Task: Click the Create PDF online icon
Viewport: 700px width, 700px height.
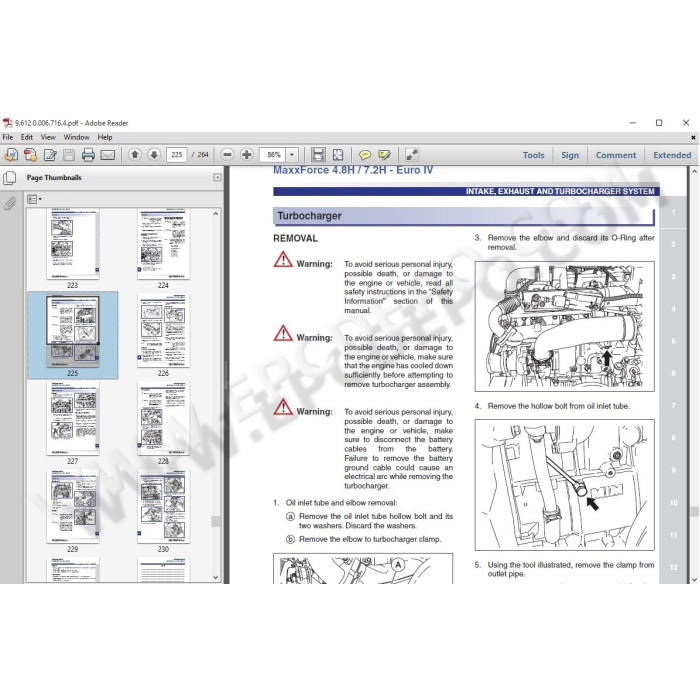Action: pos(11,155)
